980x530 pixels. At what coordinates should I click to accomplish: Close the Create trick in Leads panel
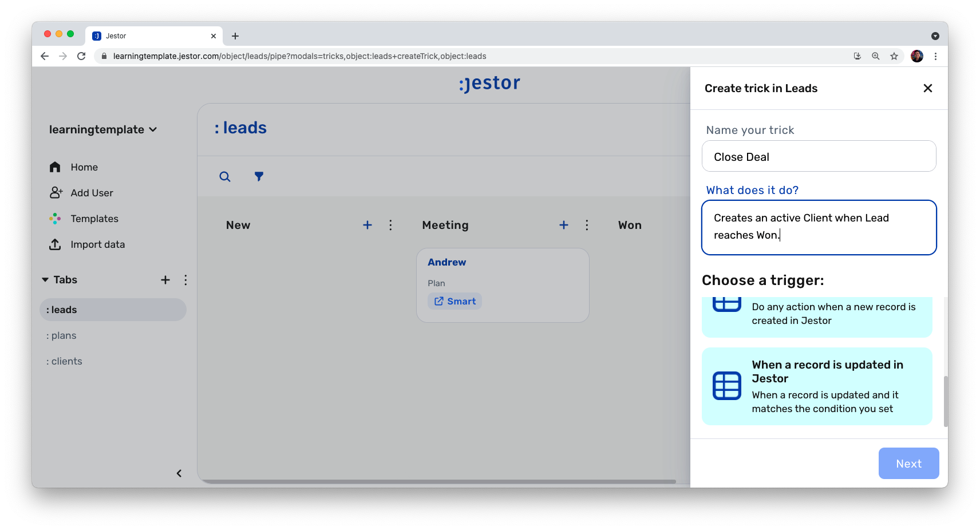[x=928, y=88]
